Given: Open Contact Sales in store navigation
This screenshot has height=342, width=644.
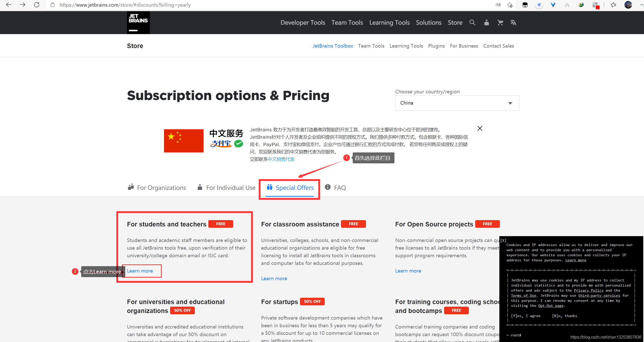Looking at the screenshot, I should click(498, 46).
